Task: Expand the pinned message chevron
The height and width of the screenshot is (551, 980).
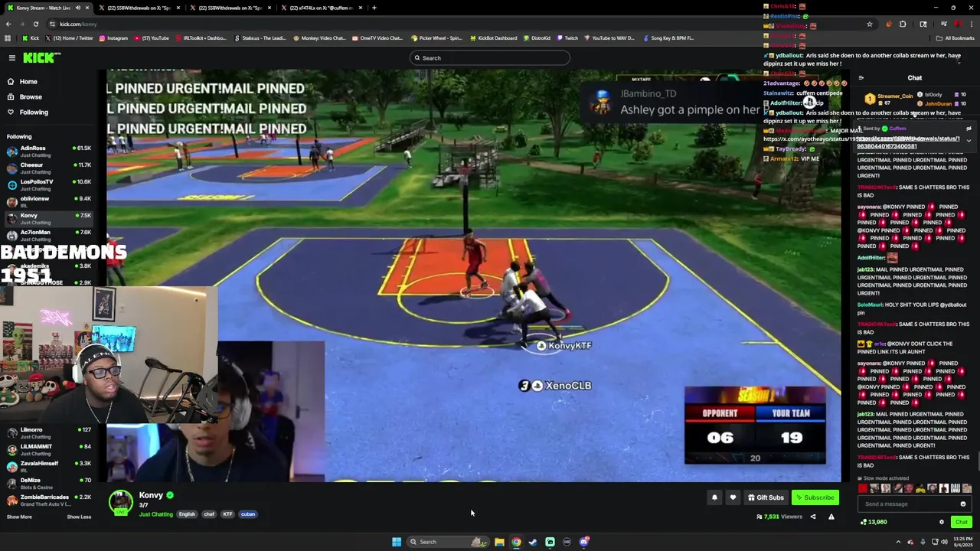Action: tap(969, 141)
